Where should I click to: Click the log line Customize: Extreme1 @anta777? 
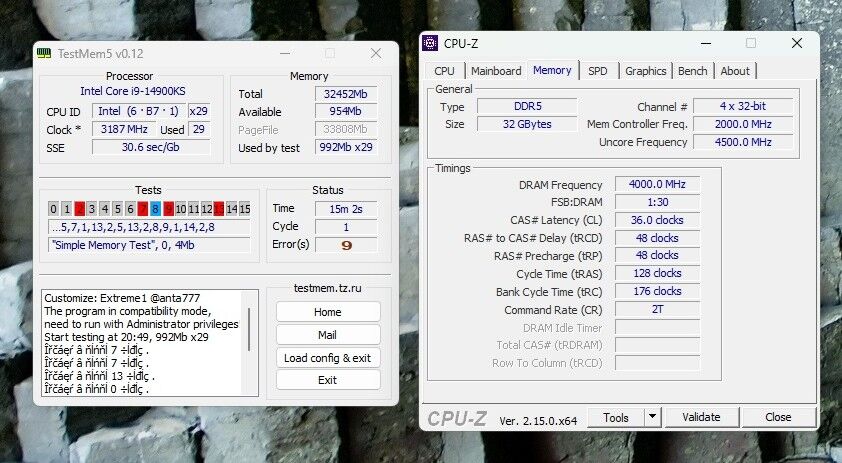coord(122,298)
